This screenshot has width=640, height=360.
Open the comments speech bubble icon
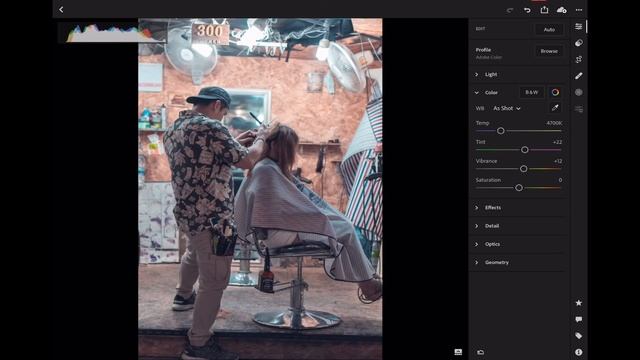tap(579, 319)
